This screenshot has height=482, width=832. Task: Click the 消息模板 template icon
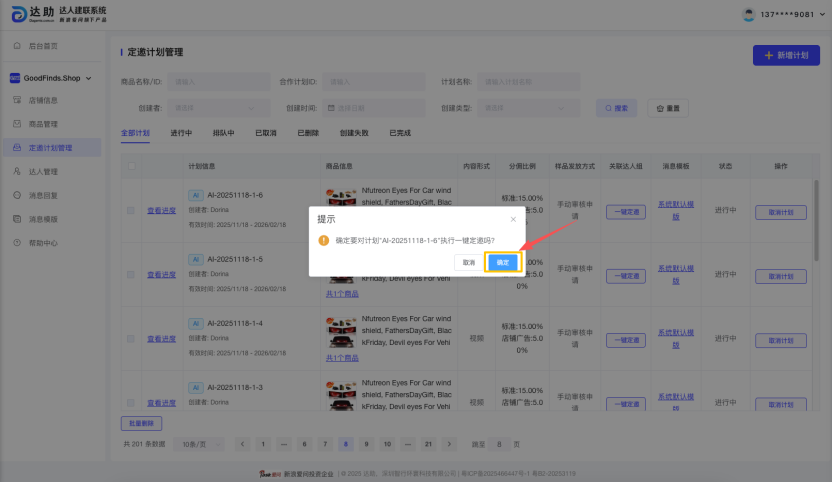[x=17, y=219]
